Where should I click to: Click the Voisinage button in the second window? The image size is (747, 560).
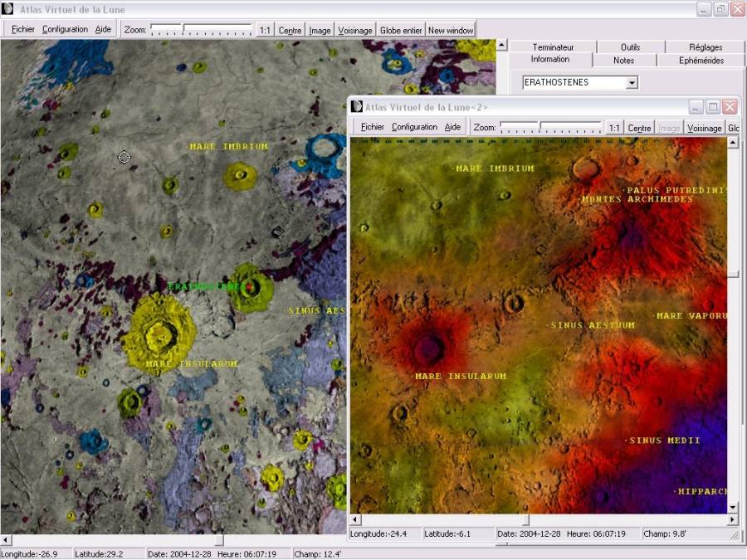pos(704,128)
